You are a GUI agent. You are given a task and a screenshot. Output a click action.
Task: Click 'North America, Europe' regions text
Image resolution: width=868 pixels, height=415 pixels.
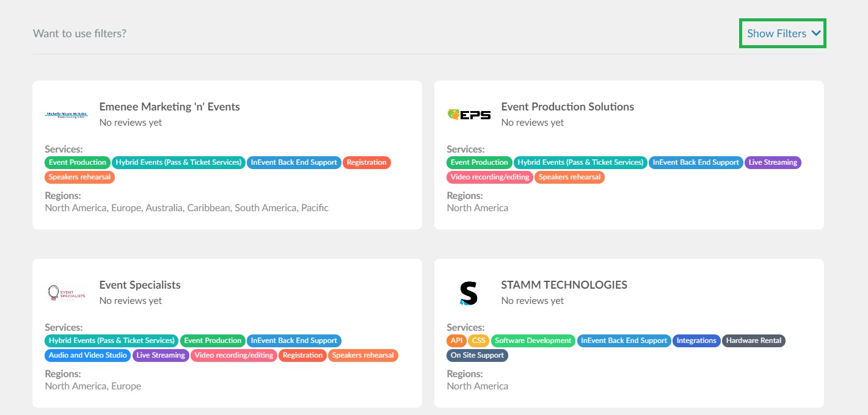pos(93,386)
